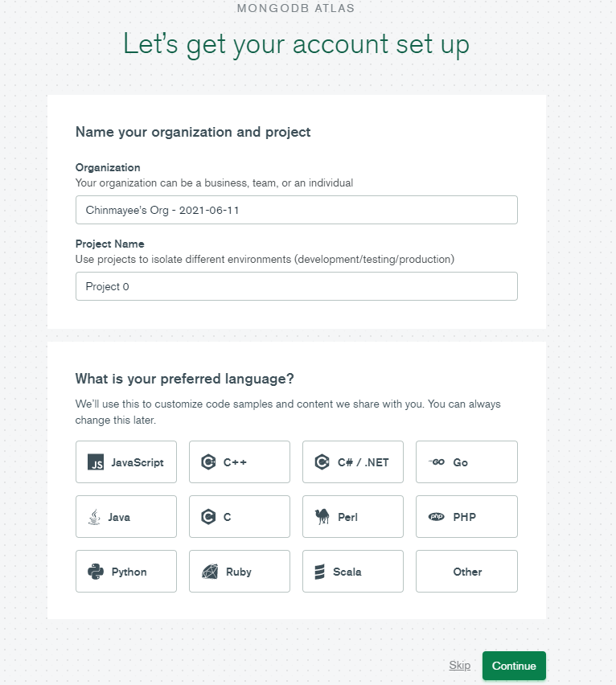Click the Python snake logo icon
This screenshot has height=685, width=616.
click(96, 572)
